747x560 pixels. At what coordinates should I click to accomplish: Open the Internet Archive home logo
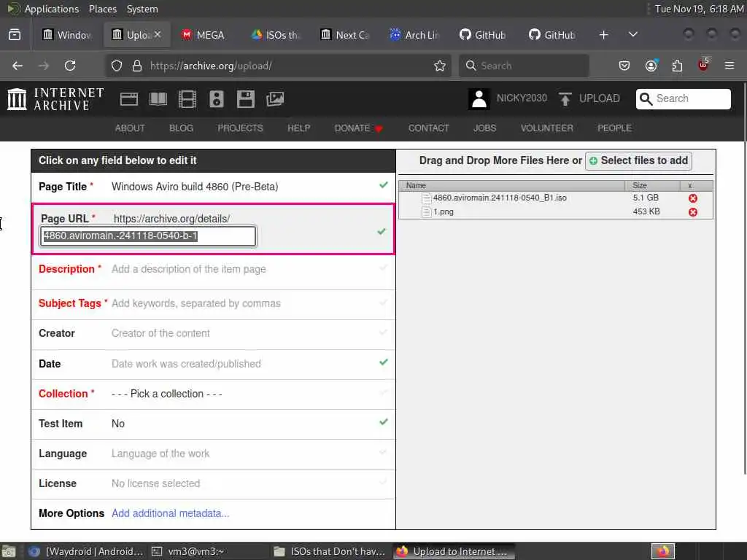point(55,99)
